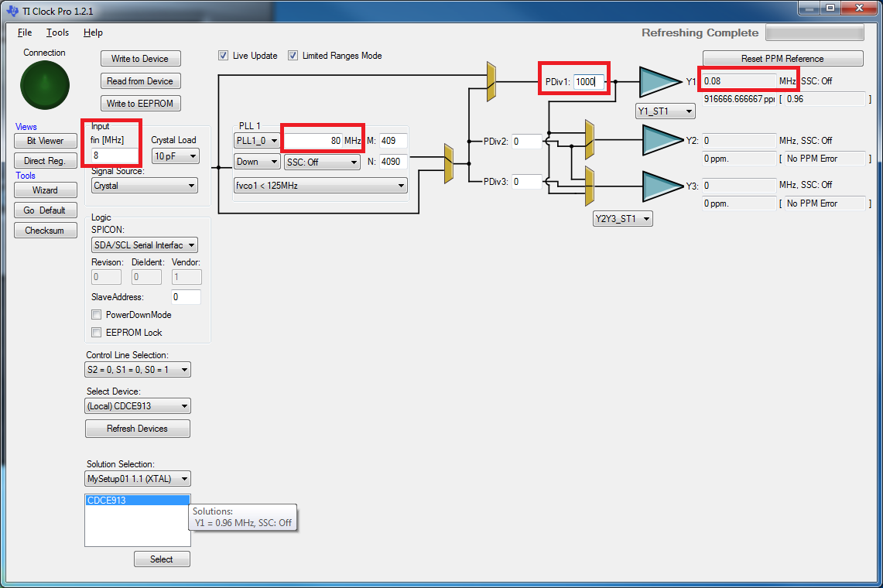Image resolution: width=883 pixels, height=588 pixels.
Task: Click the green Connection status indicator
Action: tap(44, 85)
